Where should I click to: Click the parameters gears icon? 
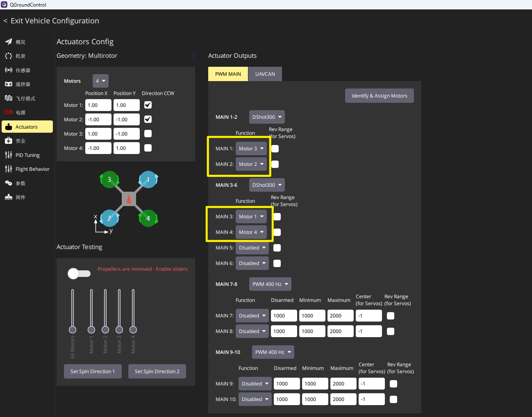pyautogui.click(x=9, y=183)
